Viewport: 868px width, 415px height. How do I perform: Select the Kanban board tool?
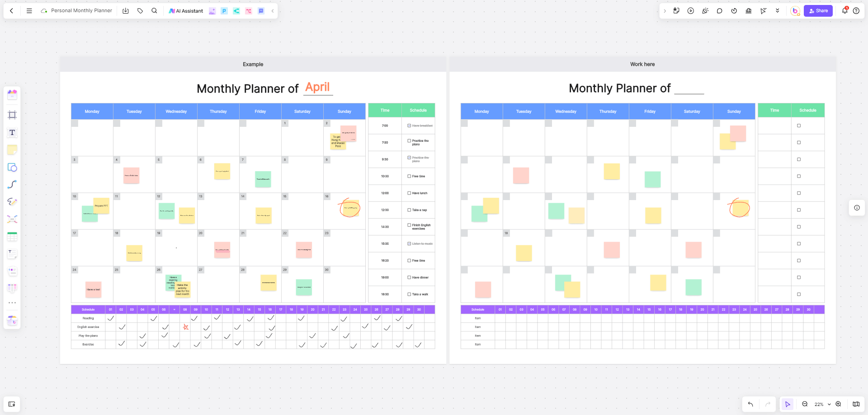[12, 288]
